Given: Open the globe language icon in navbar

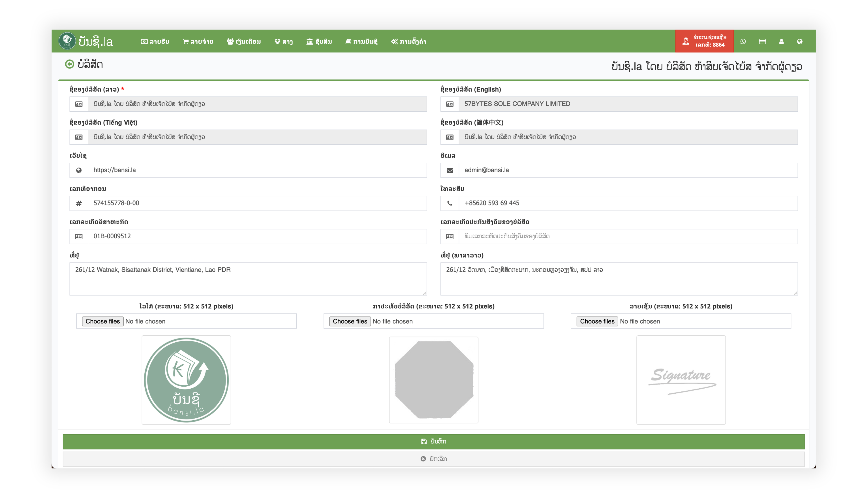Looking at the screenshot, I should [x=800, y=41].
